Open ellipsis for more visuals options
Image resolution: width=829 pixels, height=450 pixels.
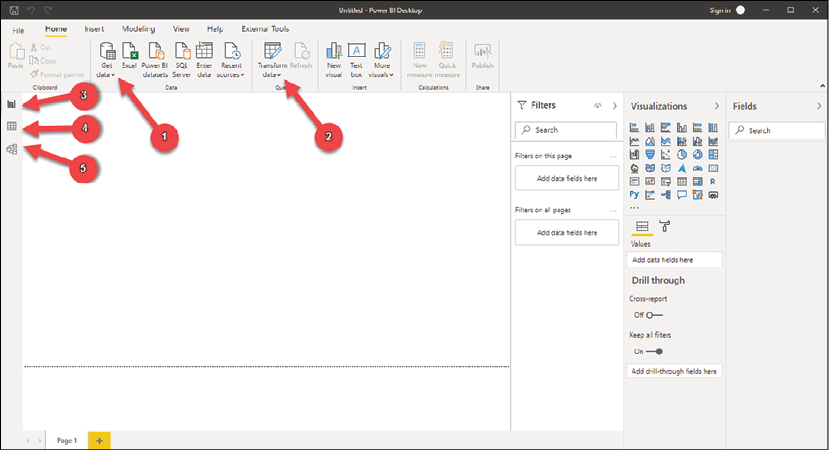[x=634, y=208]
